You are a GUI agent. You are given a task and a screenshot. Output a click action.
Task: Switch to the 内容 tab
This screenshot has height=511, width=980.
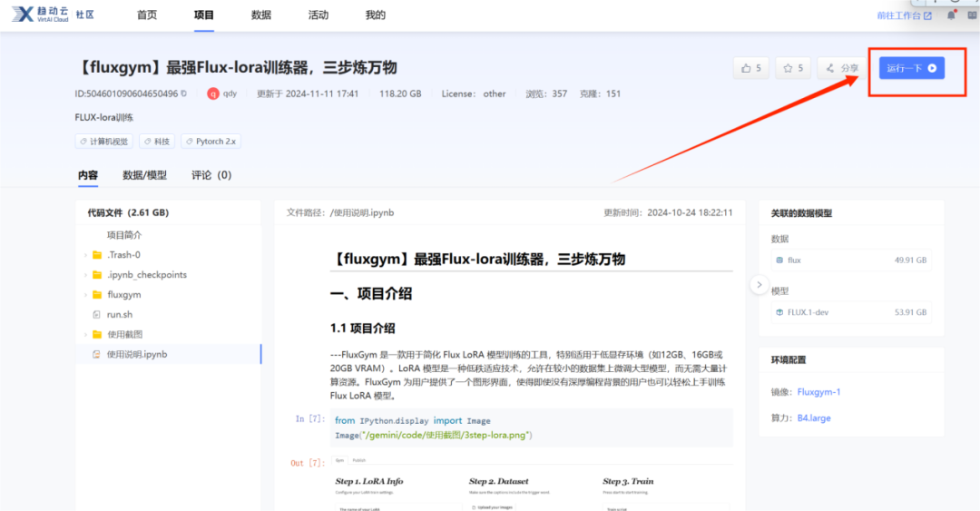pyautogui.click(x=88, y=175)
